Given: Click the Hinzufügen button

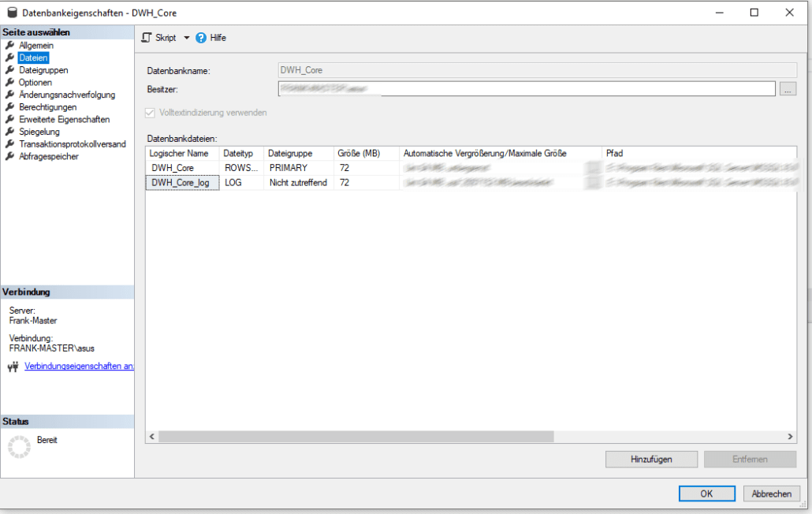Looking at the screenshot, I should click(x=651, y=459).
